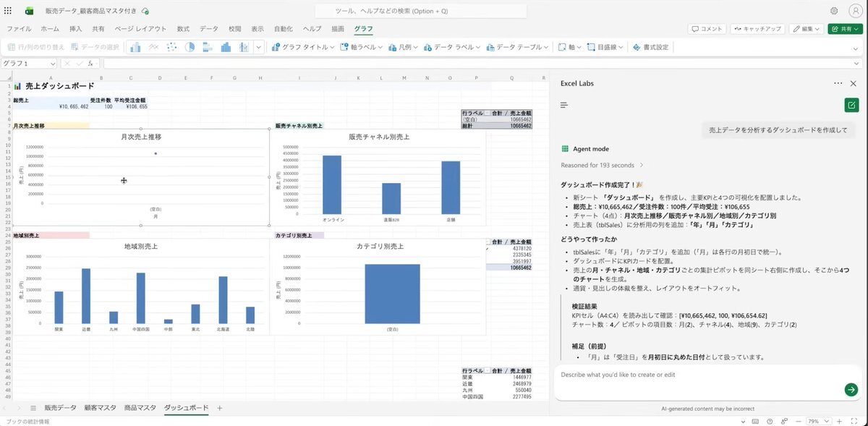Switch to the 挿入 ribbon tab
The height and width of the screenshot is (426, 868).
[75, 29]
